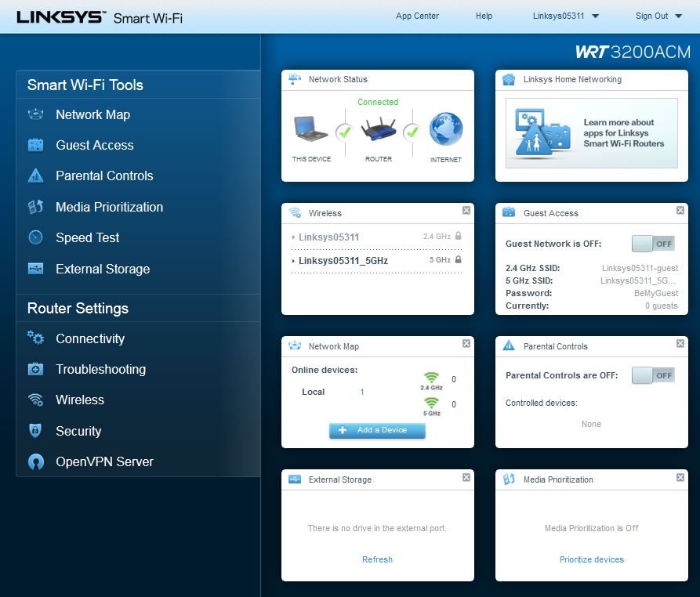Open the Linksys05311 router dropdown in header
The image size is (700, 597).
[x=566, y=16]
